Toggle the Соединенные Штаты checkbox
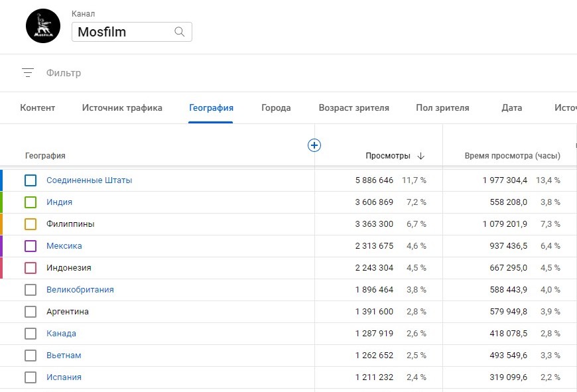 pos(31,180)
